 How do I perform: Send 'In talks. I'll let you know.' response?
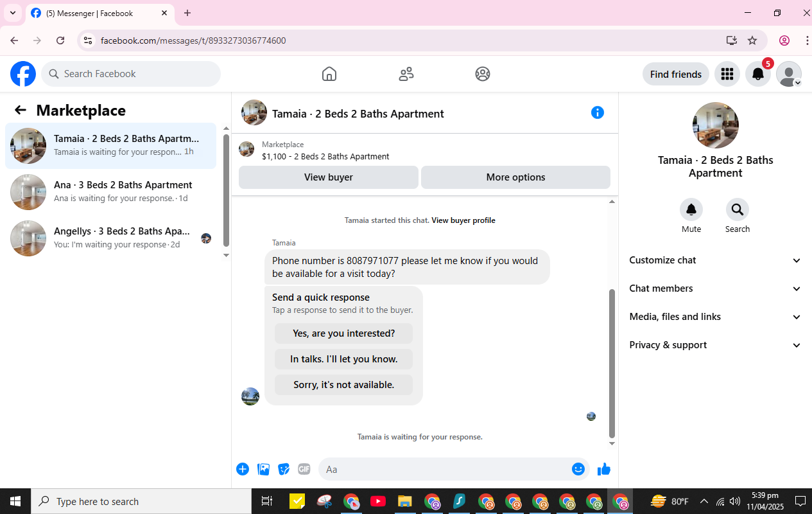344,359
